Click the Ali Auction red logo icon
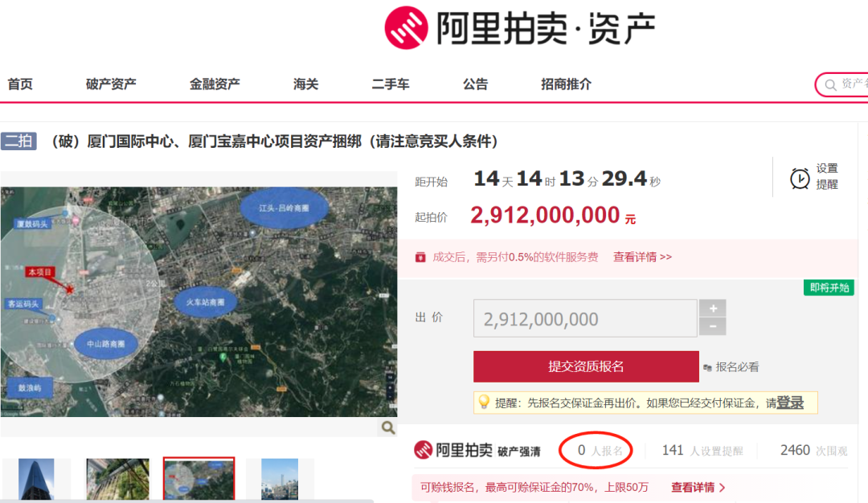The image size is (868, 503). point(407,27)
